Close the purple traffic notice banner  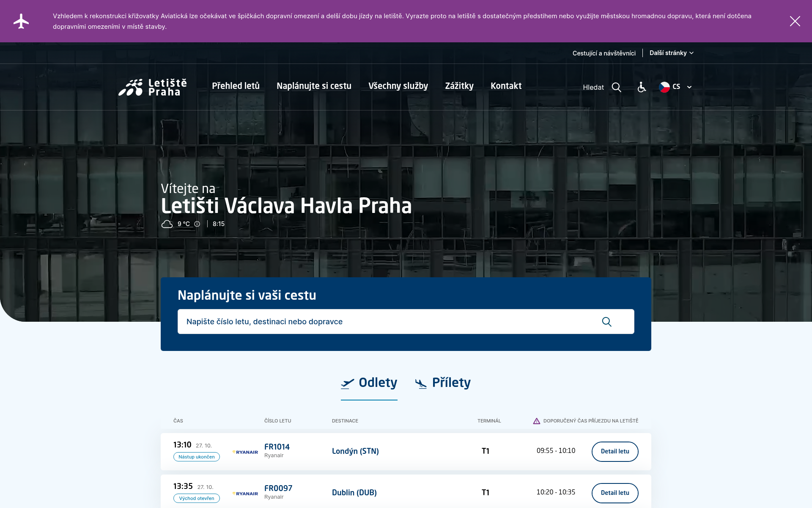click(795, 21)
